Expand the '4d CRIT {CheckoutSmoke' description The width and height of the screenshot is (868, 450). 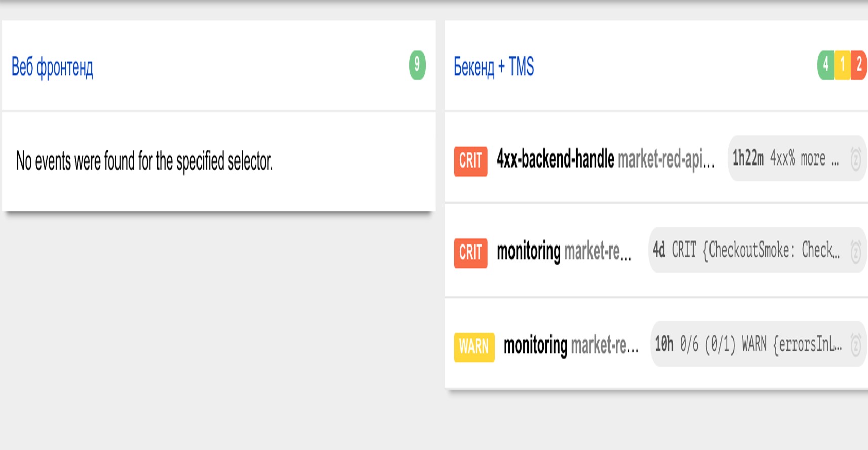point(745,250)
